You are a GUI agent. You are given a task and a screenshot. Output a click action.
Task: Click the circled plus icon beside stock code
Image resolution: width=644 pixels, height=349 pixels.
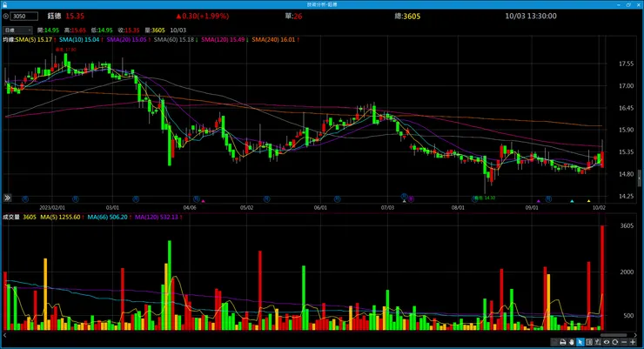pos(6,17)
